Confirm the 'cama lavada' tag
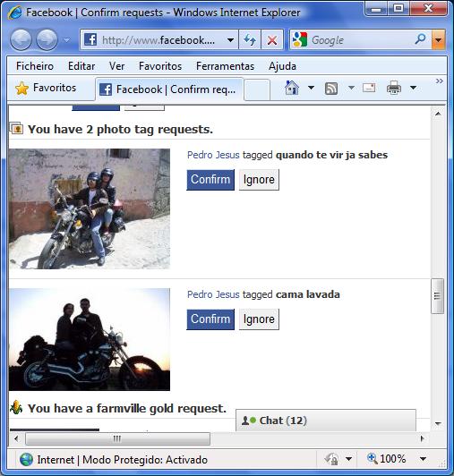 tap(210, 319)
